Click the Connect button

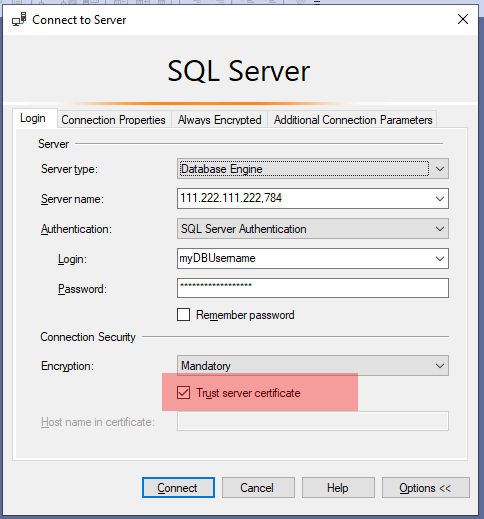click(178, 488)
